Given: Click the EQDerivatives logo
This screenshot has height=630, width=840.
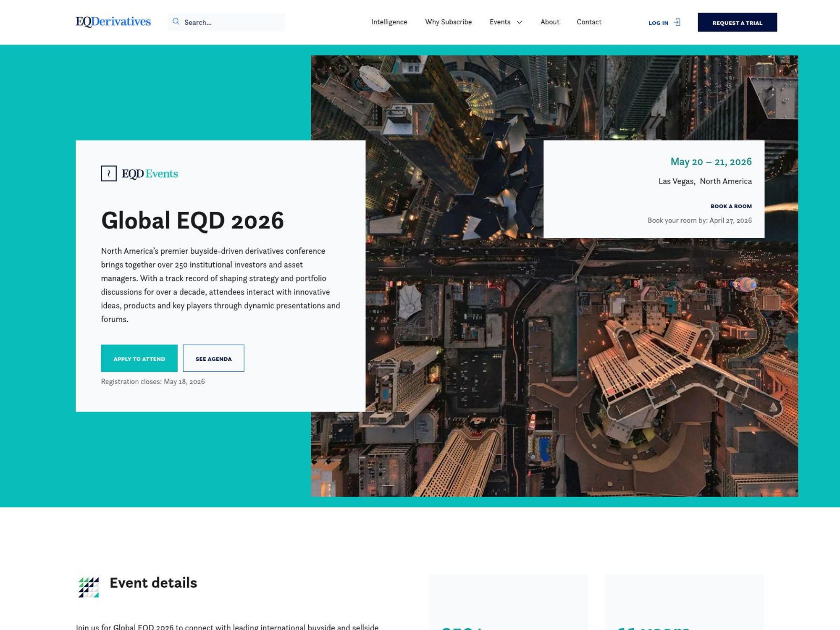Looking at the screenshot, I should (113, 22).
